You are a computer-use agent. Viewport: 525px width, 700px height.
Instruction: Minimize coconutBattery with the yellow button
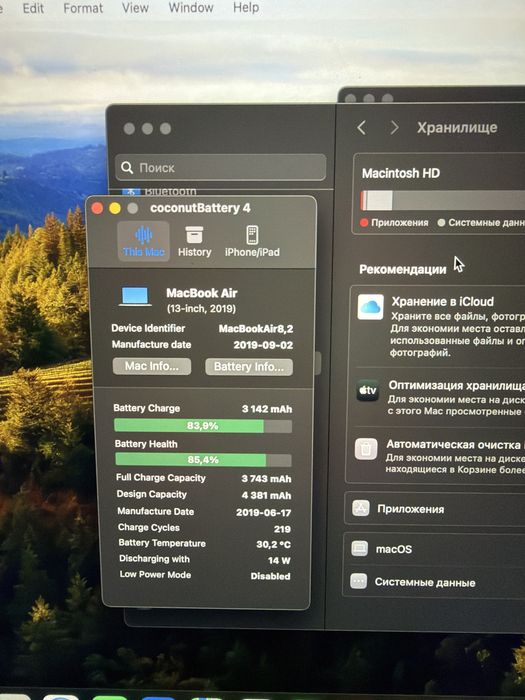[x=115, y=208]
